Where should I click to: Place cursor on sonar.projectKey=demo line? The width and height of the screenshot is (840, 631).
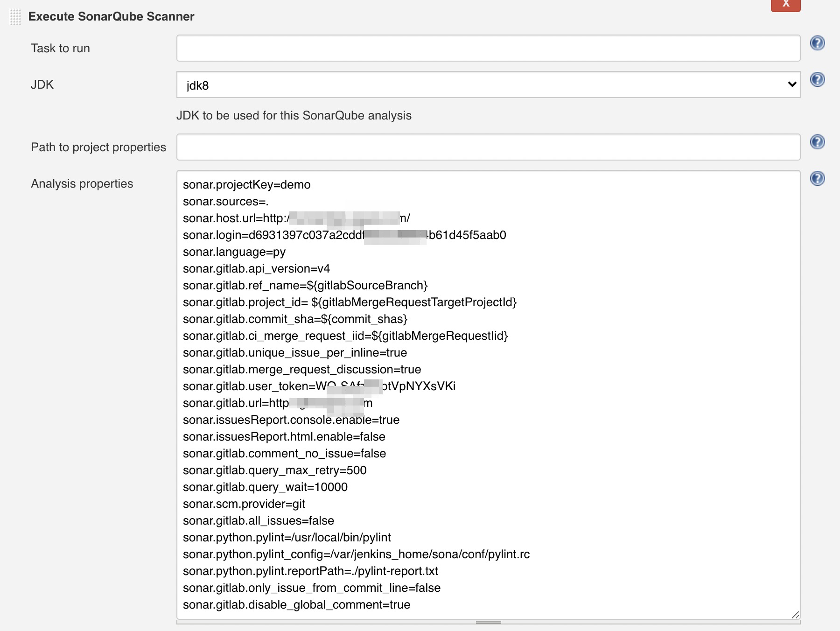[246, 185]
